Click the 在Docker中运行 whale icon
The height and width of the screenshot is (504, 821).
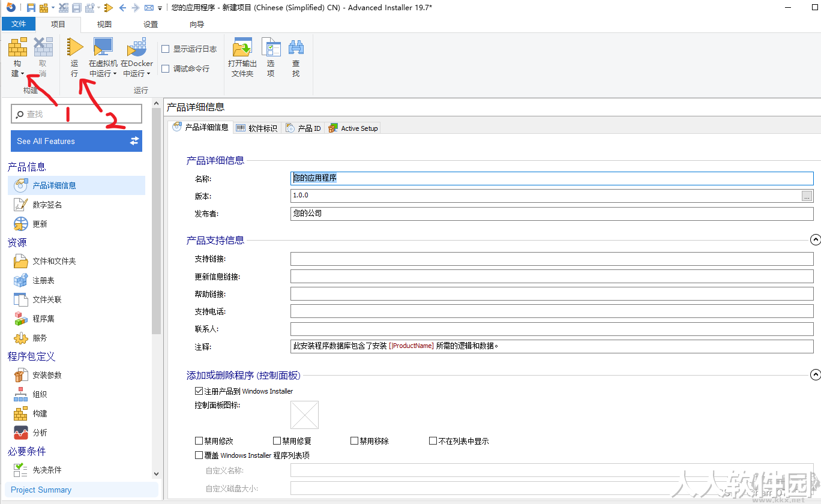137,47
